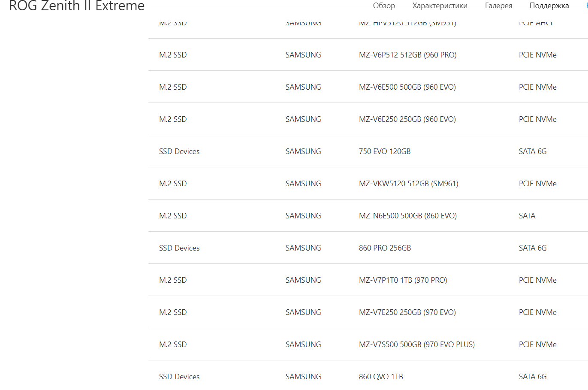The image size is (588, 390).
Task: Switch to the Характеристики tab
Action: (x=440, y=6)
